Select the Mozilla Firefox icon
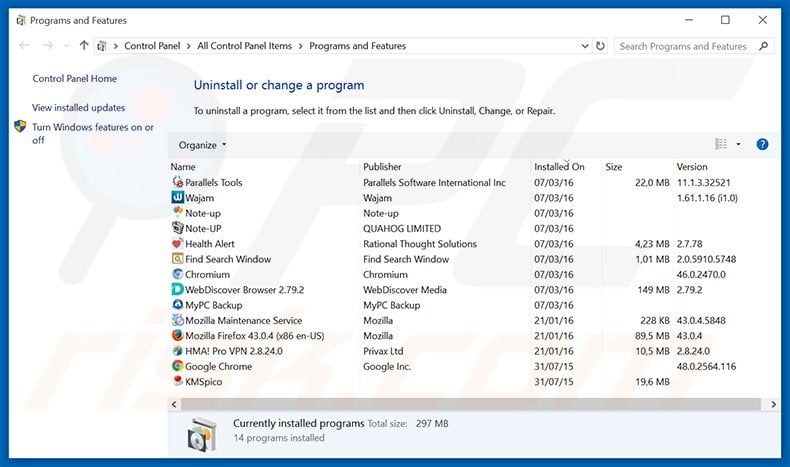790x467 pixels. pos(178,336)
